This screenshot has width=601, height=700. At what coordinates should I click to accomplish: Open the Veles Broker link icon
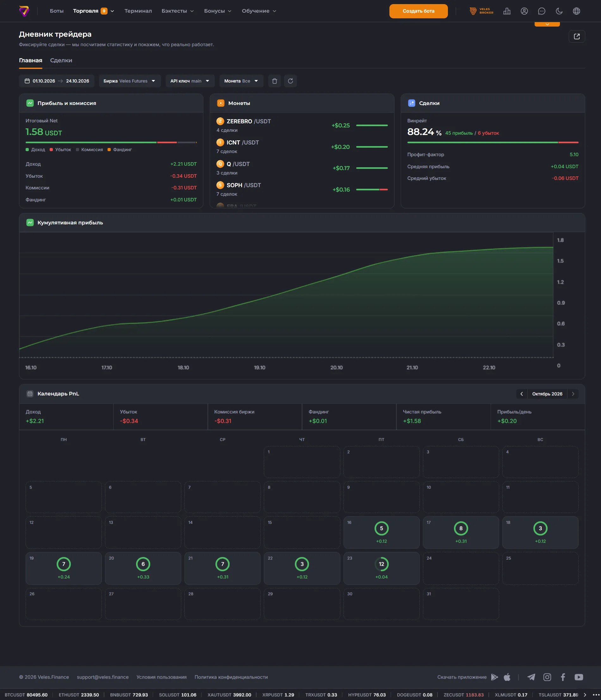[481, 11]
